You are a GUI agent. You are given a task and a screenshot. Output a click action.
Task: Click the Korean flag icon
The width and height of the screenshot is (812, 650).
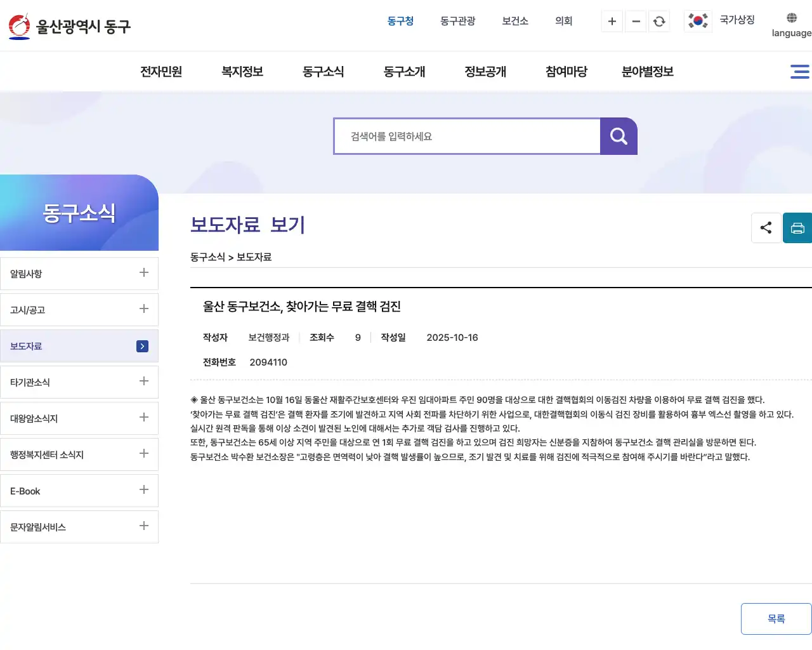(698, 21)
